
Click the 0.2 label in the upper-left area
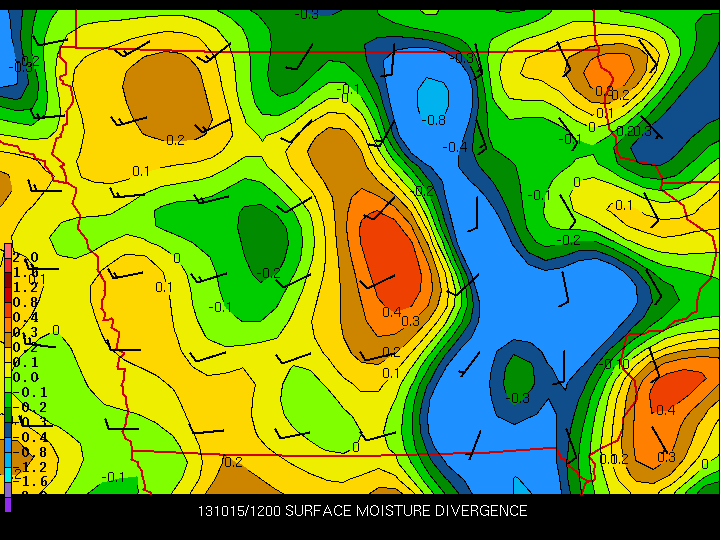tap(175, 140)
